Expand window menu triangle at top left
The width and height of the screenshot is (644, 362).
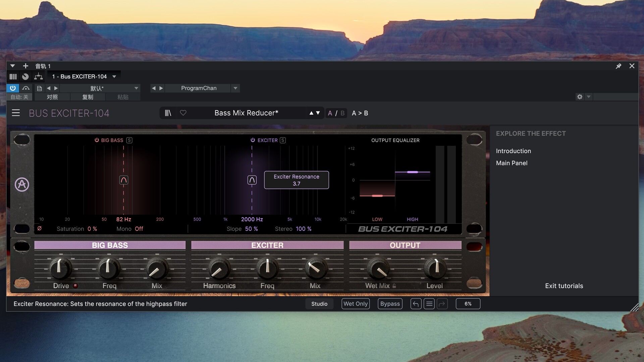(12, 66)
